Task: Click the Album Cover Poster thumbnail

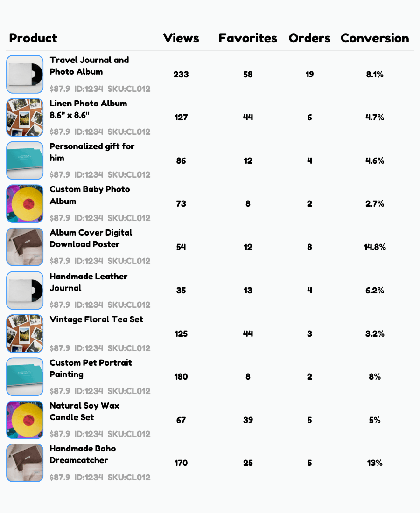Action: (24, 247)
